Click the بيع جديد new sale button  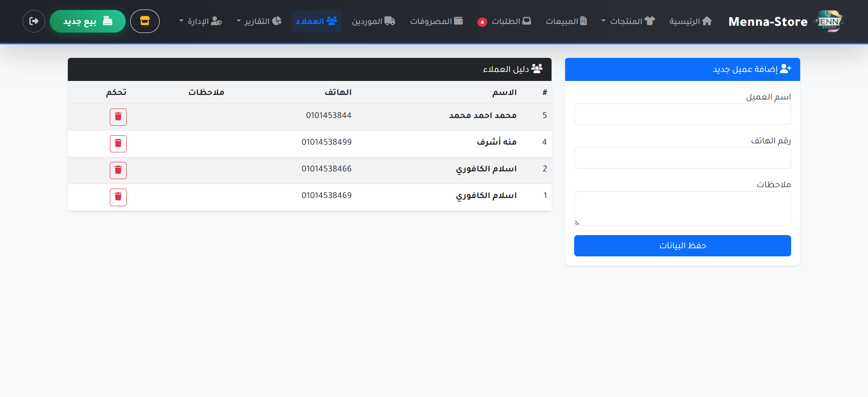(x=88, y=21)
